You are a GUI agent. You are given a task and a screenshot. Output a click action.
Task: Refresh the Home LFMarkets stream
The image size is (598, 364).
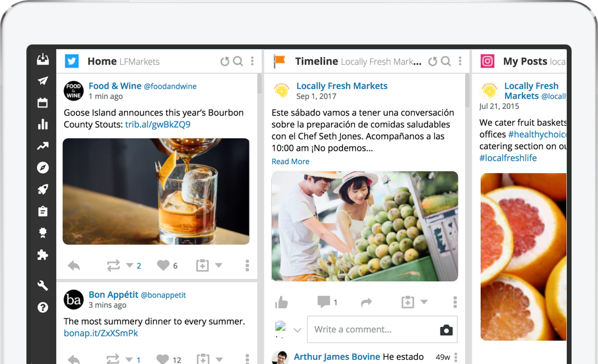(224, 61)
